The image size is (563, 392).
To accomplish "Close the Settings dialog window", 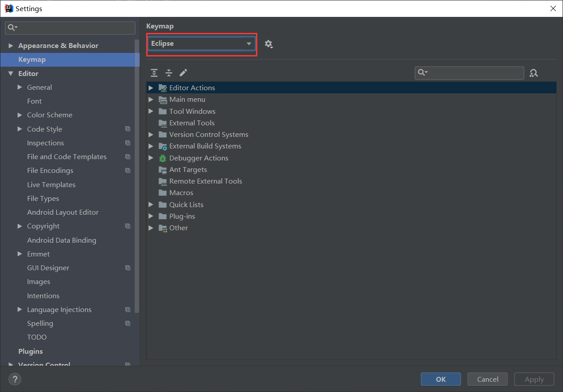I will [x=553, y=8].
